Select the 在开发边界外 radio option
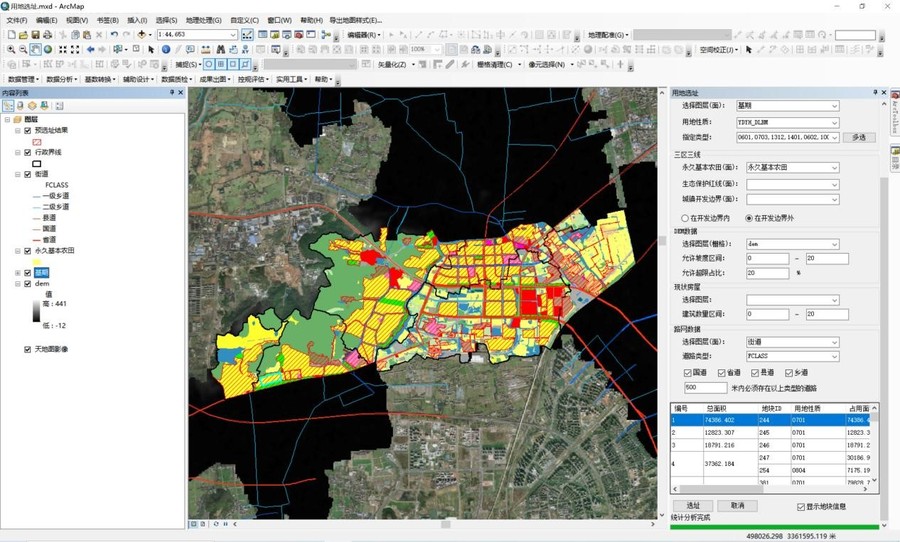Viewport: 900px width, 542px height. click(748, 218)
